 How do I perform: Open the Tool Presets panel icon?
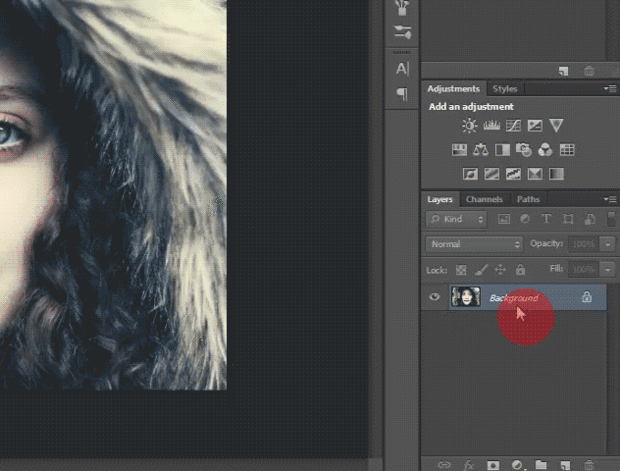pyautogui.click(x=402, y=32)
